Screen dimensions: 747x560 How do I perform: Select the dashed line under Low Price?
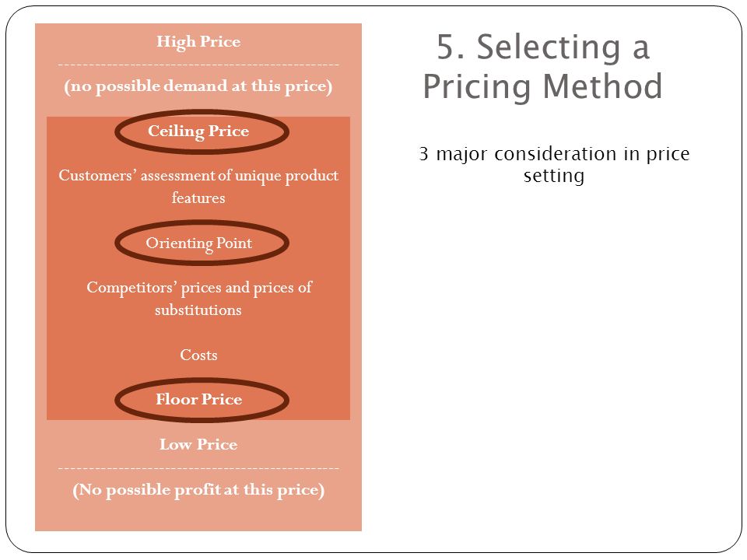click(x=198, y=468)
